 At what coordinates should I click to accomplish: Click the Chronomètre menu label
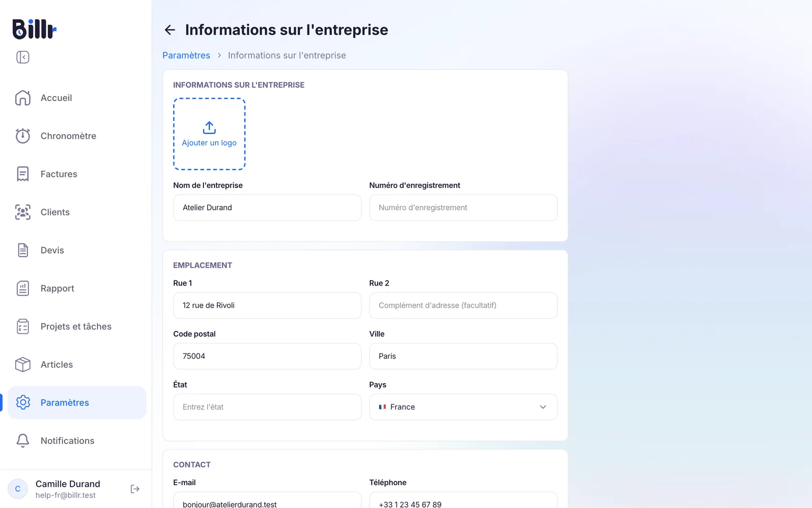[x=69, y=136]
